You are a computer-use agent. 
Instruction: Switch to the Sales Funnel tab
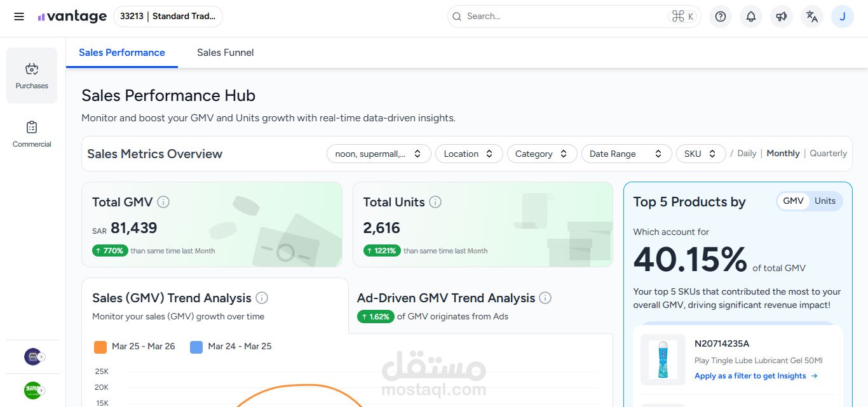point(226,53)
